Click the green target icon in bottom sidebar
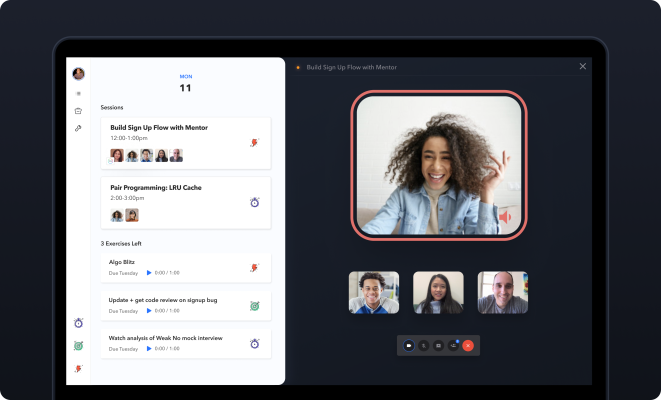The width and height of the screenshot is (661, 400). coord(78,346)
